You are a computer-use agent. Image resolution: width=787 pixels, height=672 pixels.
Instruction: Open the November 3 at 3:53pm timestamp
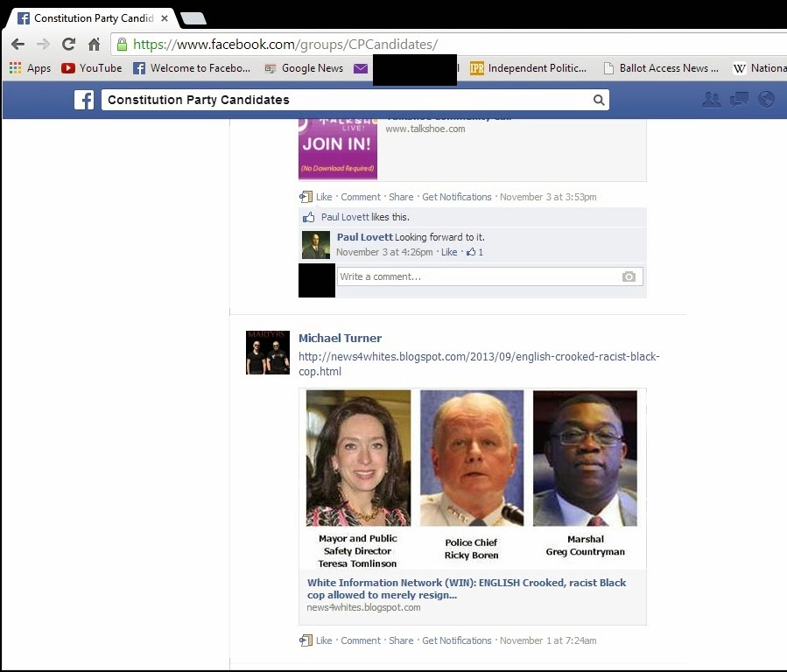coord(548,197)
